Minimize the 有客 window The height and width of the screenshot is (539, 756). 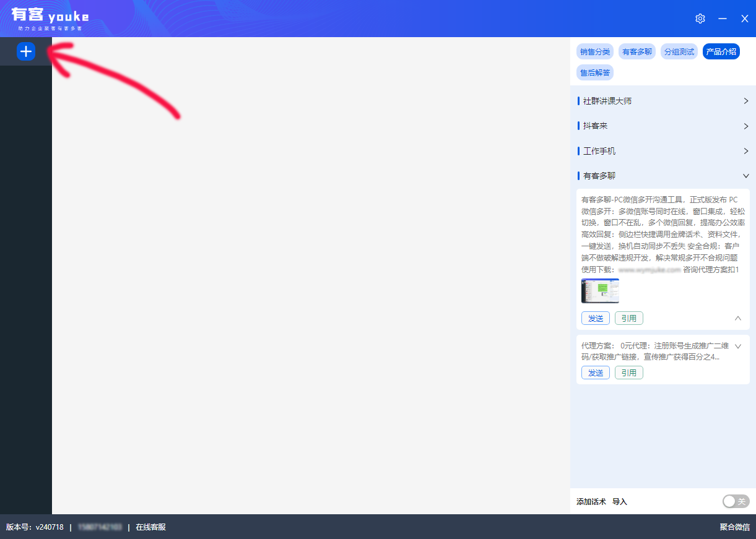723,19
